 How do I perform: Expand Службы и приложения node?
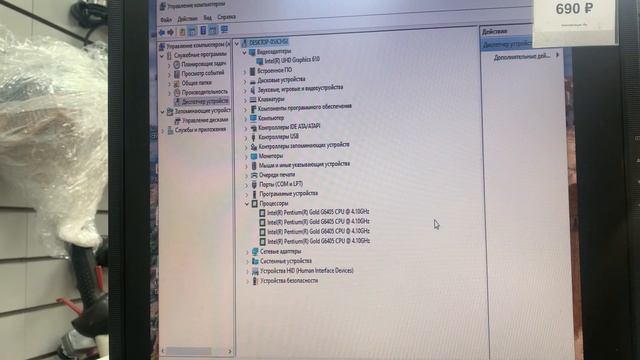tap(163, 131)
